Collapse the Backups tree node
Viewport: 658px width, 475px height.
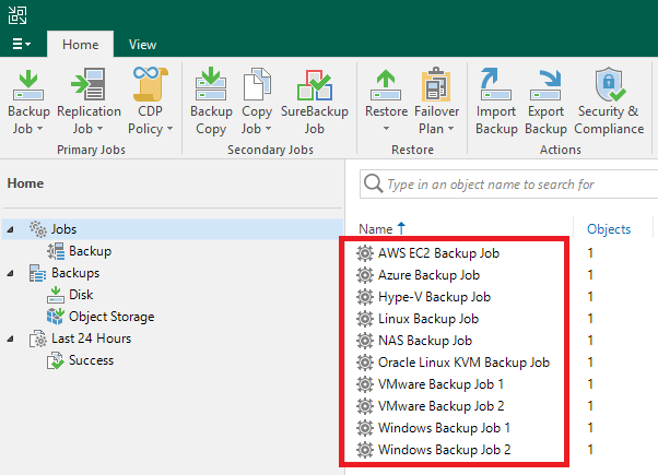point(10,273)
